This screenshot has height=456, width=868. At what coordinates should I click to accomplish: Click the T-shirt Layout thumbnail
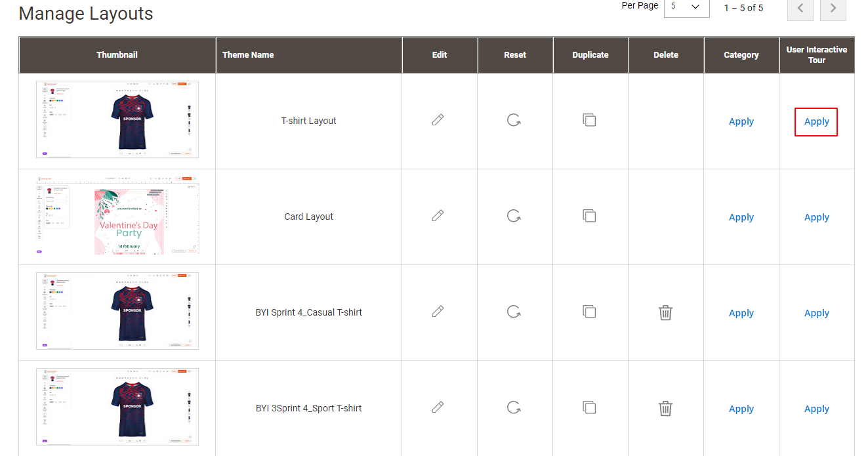[x=117, y=119]
